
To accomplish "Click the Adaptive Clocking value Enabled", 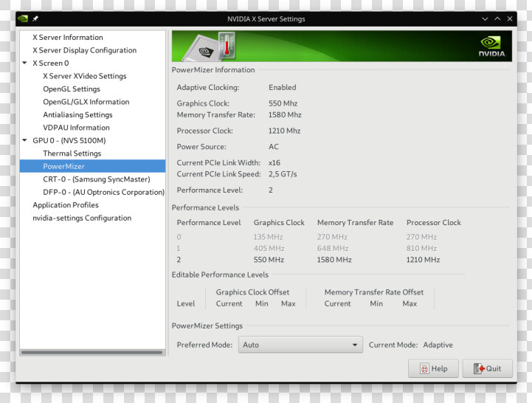I will (x=283, y=87).
